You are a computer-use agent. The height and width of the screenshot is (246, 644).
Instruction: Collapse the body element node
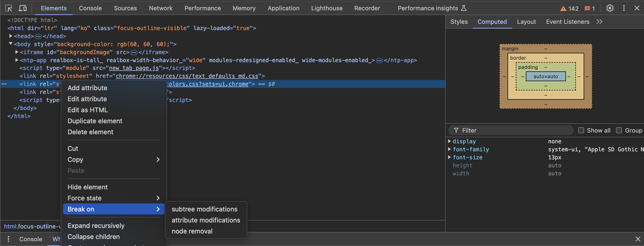tap(11, 44)
